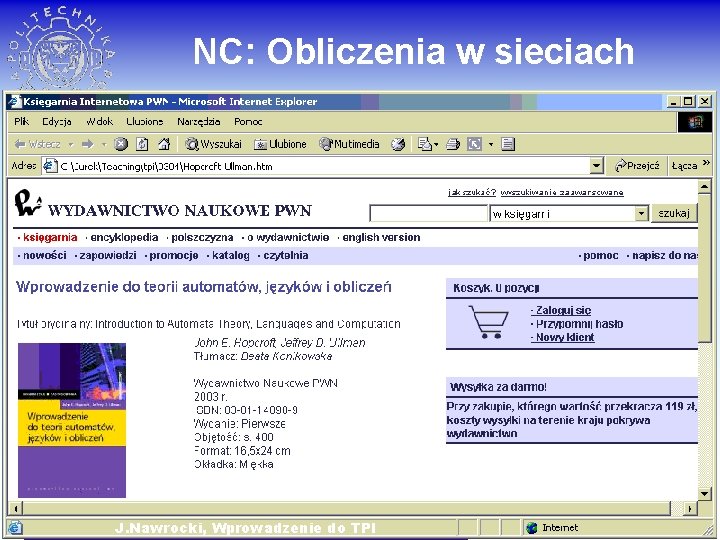Viewport: 720px width, 540px height.
Task: Click the Internet zone globe icon
Action: (532, 528)
